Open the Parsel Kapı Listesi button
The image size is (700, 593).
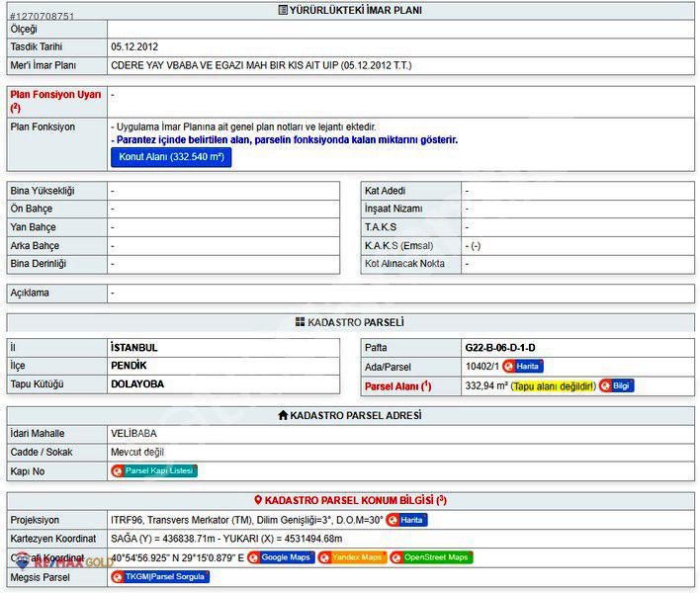(x=154, y=470)
